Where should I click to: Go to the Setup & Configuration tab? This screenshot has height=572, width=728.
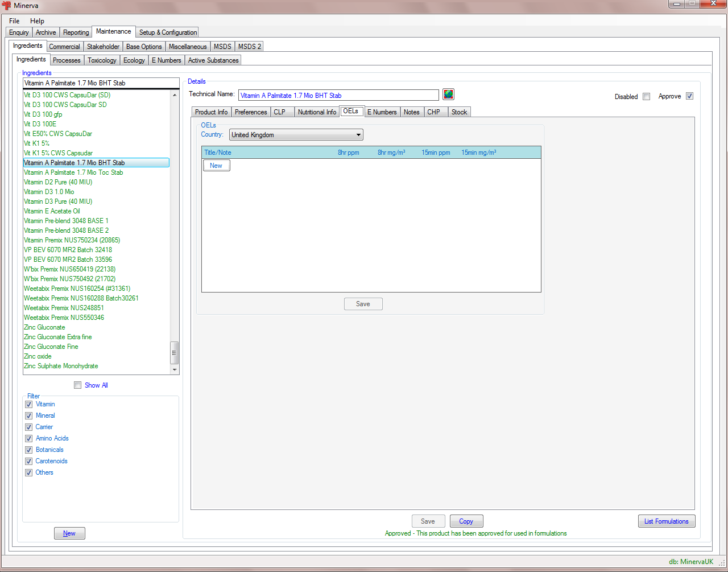(168, 32)
